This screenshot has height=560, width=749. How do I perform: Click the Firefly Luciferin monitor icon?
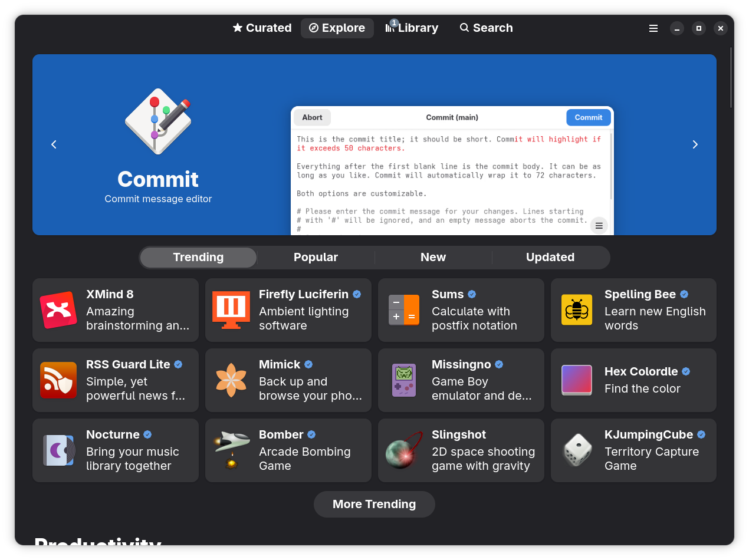click(x=231, y=310)
